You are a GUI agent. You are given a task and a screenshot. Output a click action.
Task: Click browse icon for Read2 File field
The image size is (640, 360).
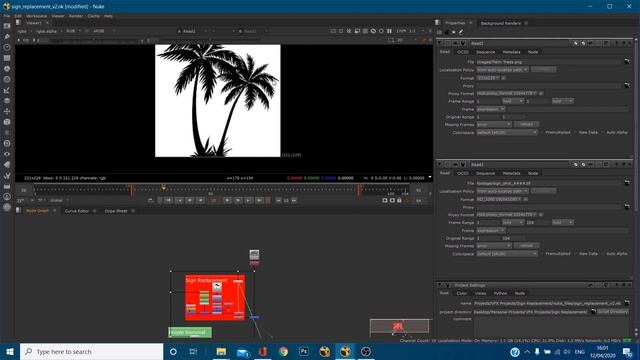[x=627, y=183]
